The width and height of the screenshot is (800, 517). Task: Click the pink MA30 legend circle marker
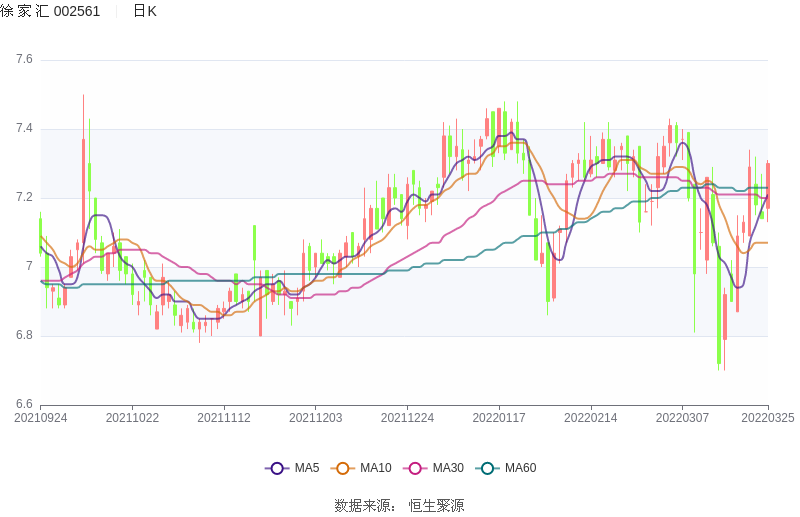(415, 468)
